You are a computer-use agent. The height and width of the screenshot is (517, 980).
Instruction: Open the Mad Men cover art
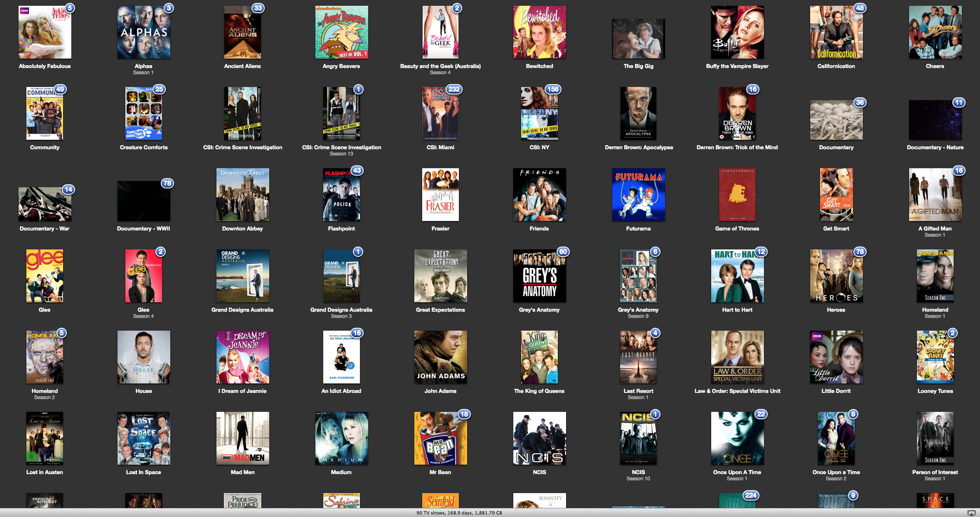242,438
